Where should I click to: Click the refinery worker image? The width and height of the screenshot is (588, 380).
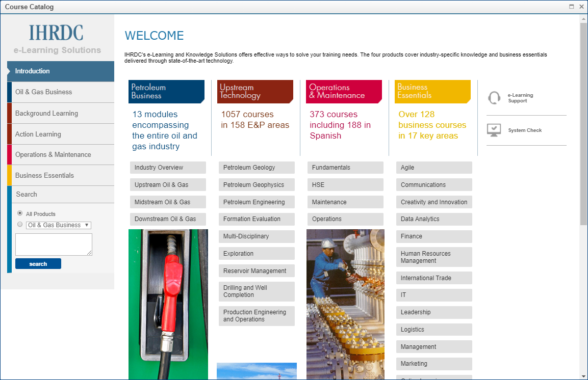[x=345, y=305]
